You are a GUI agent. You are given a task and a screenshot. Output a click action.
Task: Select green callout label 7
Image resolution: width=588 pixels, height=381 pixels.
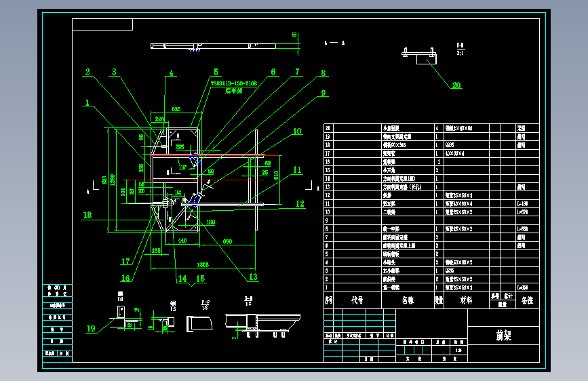(297, 72)
